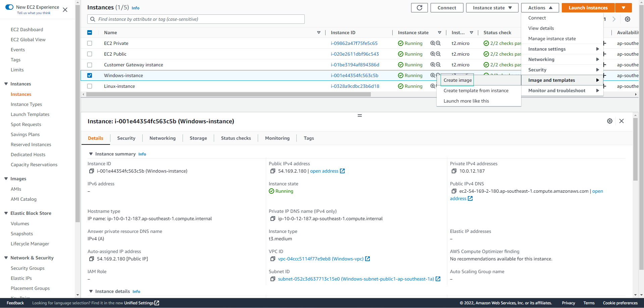Viewport: 644px width, 308px height.
Task: Select the EC2 Private instance checkbox
Action: [x=89, y=43]
